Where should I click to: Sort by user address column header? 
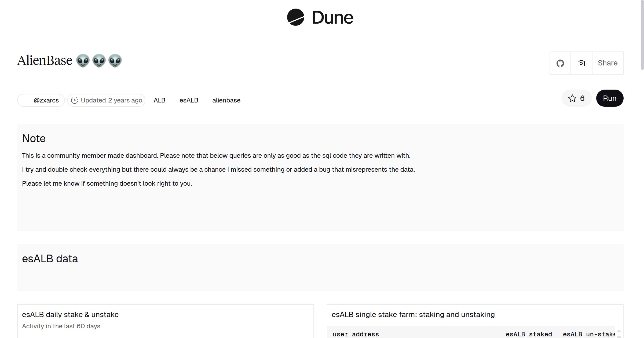(x=356, y=334)
